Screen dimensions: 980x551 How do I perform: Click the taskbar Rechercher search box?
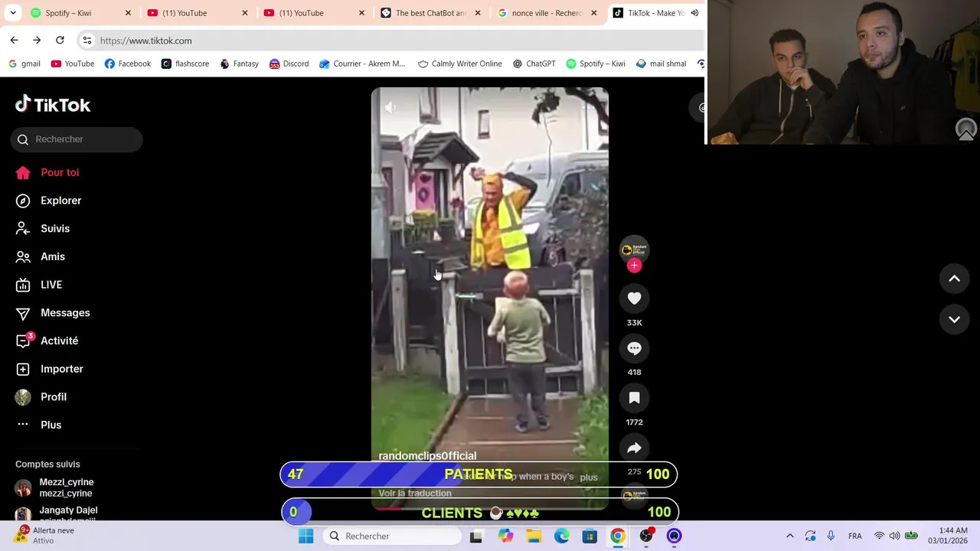(393, 536)
